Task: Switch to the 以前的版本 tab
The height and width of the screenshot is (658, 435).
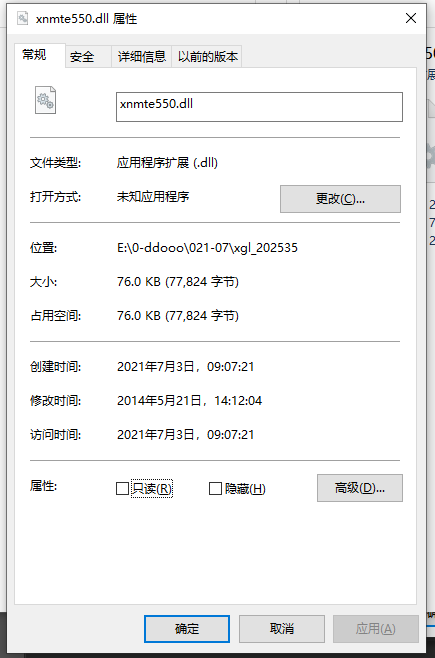Action: coord(207,57)
